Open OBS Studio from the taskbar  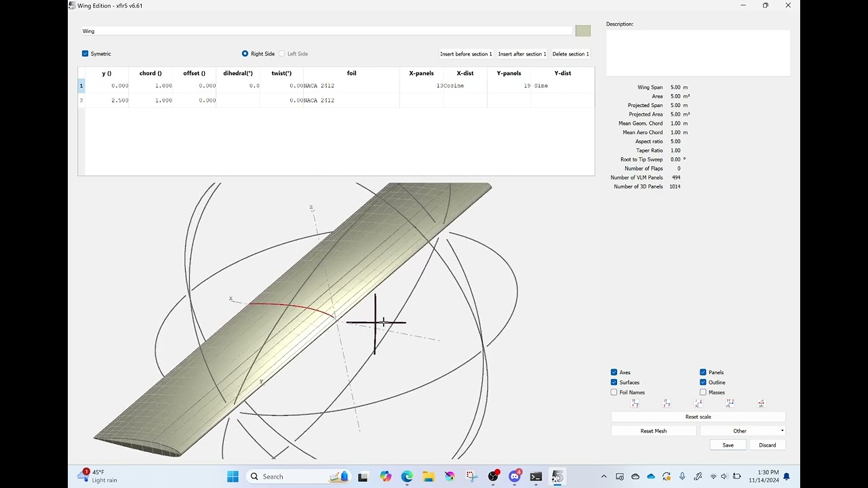tap(494, 476)
